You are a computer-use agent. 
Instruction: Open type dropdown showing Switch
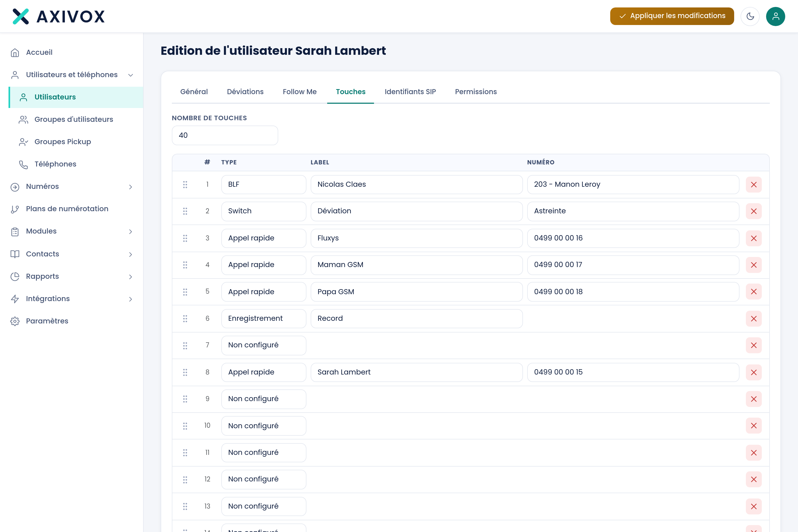[264, 211]
